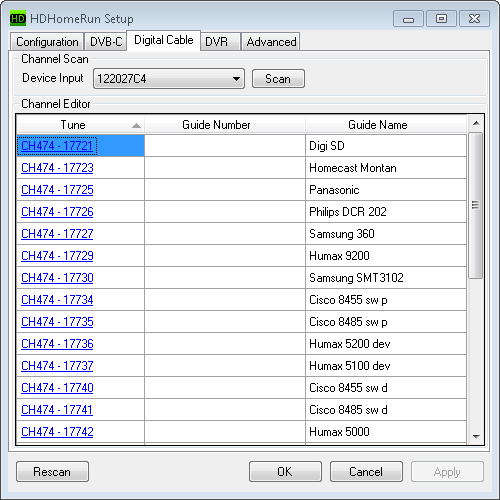Click the channel list scrollbar thumb
This screenshot has width=500, height=500.
[x=476, y=205]
